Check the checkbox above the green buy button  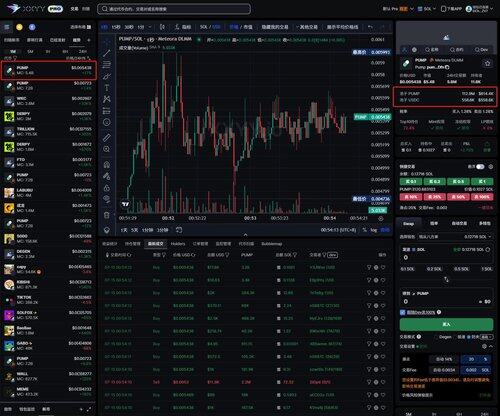[402, 312]
